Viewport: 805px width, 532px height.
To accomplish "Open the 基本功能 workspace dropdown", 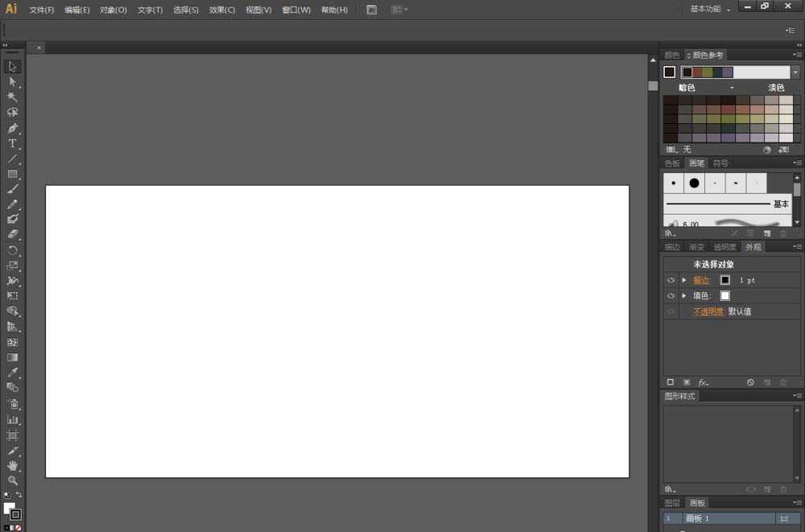I will click(x=711, y=9).
